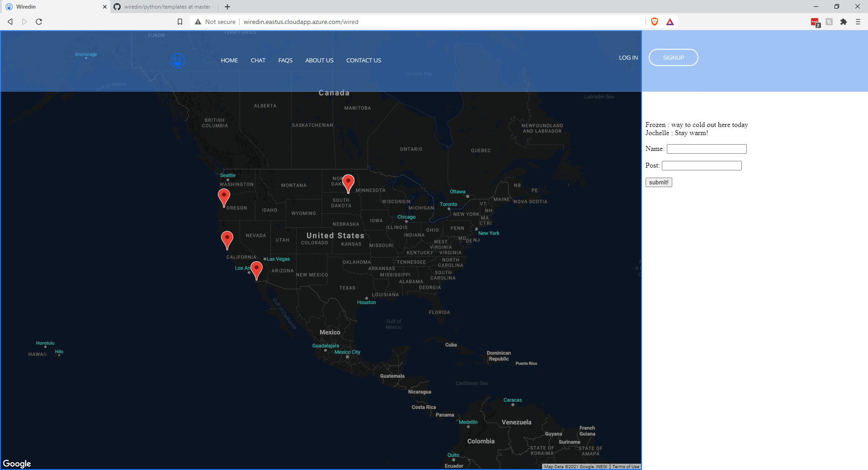Click the map pin near Los Angeles
868x470 pixels.
click(256, 271)
